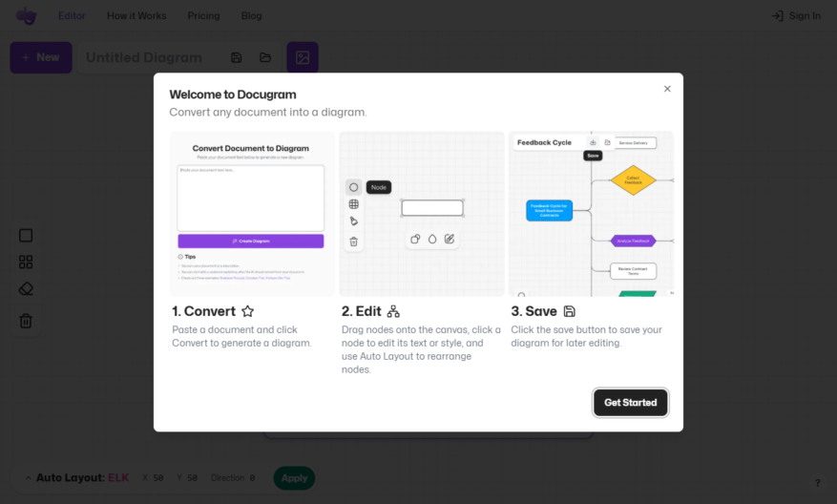Click the trash delete tool in left sidebar
The height and width of the screenshot is (504, 837).
pos(26,321)
